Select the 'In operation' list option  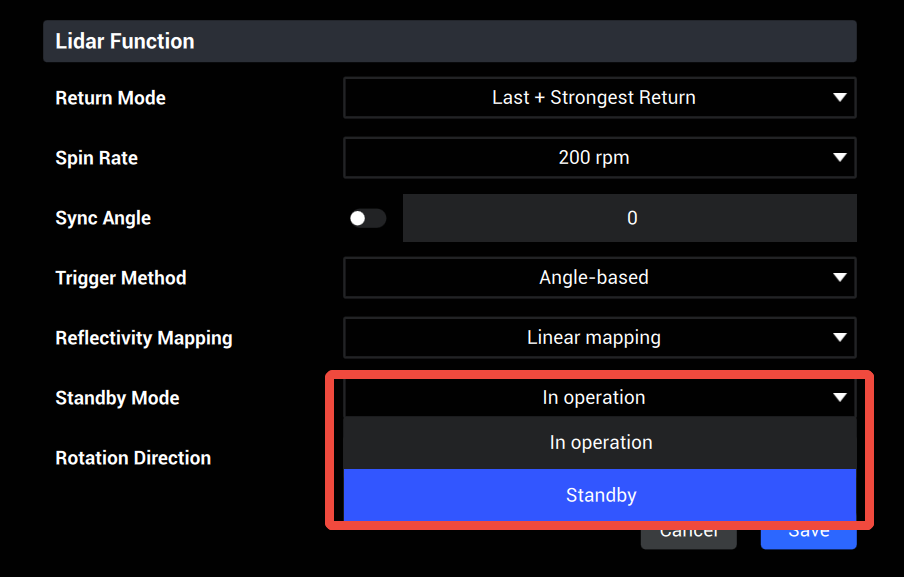[600, 443]
